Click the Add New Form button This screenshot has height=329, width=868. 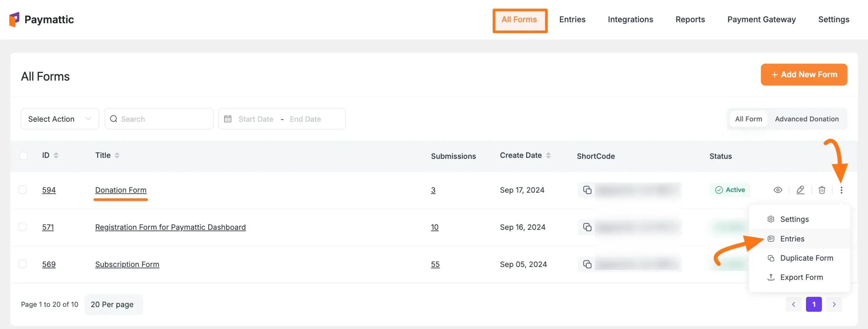(x=804, y=75)
